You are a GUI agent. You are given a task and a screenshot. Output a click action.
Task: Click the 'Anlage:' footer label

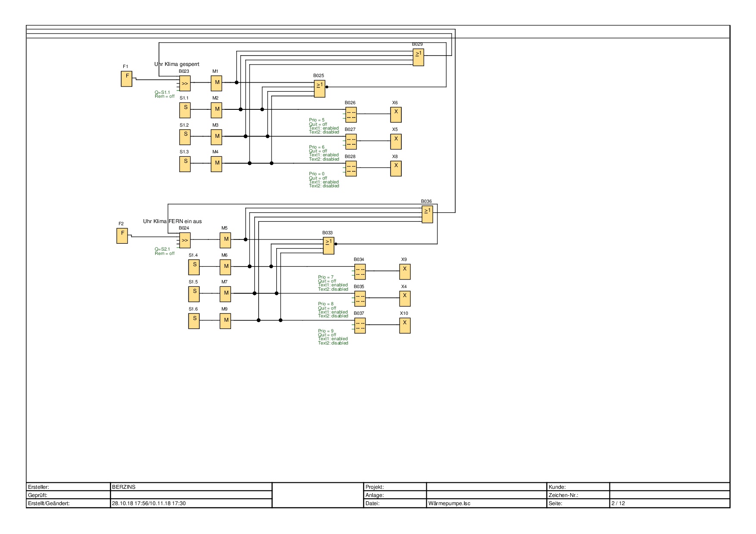click(375, 495)
